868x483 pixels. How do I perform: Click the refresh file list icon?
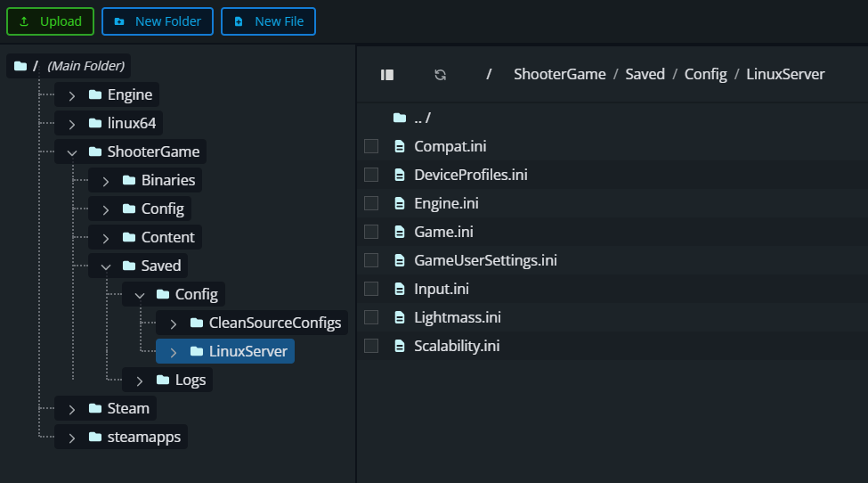click(440, 75)
